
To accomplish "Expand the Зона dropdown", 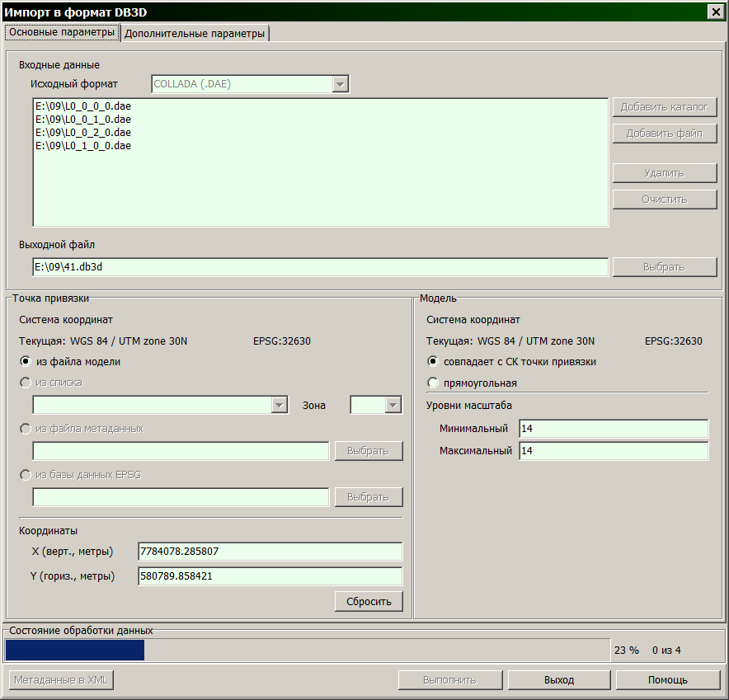I will [393, 405].
